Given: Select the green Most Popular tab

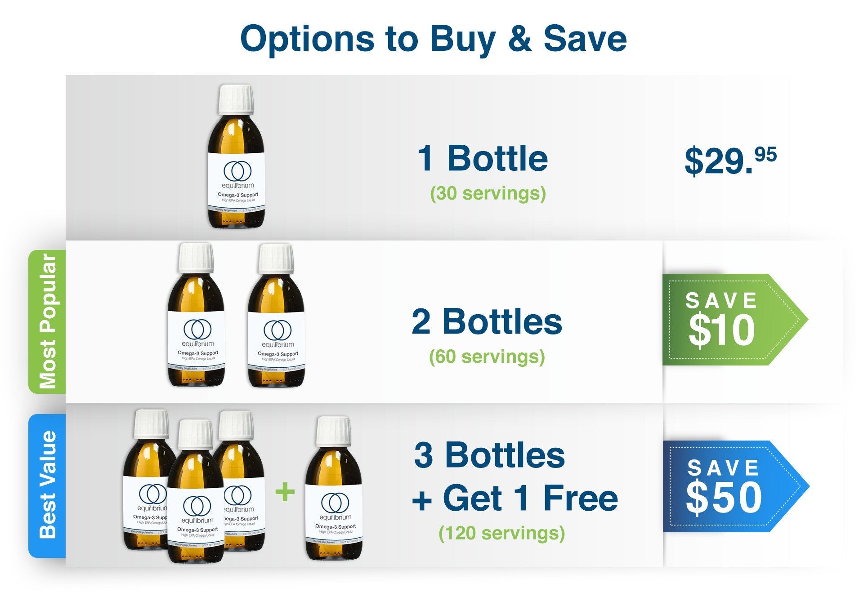Looking at the screenshot, I should point(47,321).
